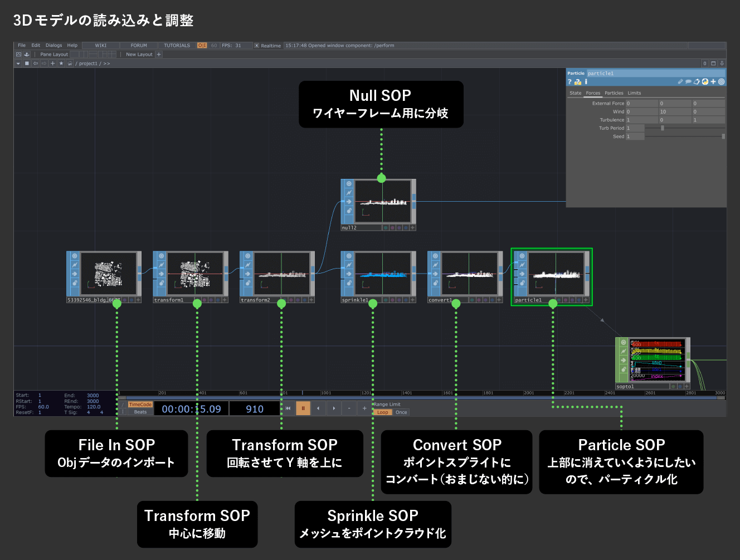The width and height of the screenshot is (740, 560).
Task: Click the bookmark star icon in the path bar
Action: pos(61,64)
